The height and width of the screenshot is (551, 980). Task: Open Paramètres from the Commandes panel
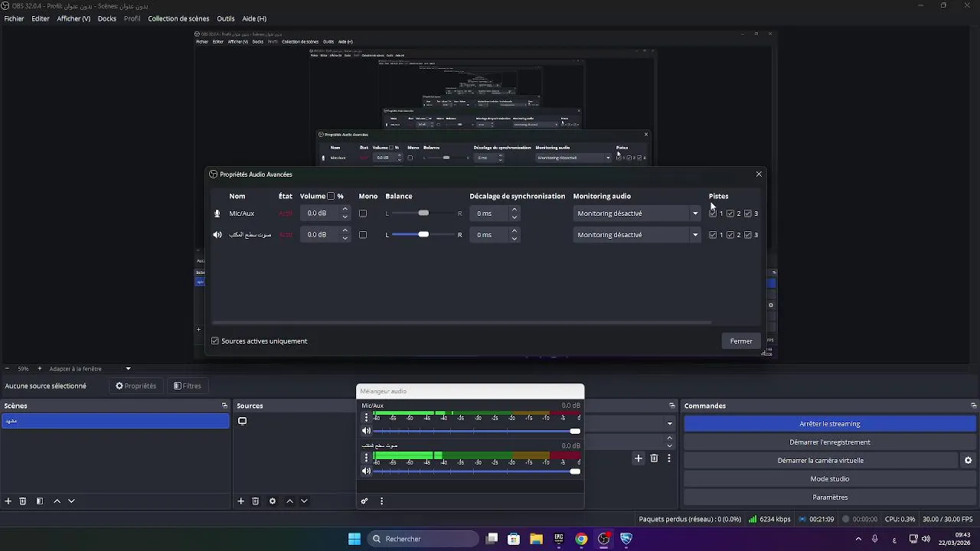pos(830,497)
